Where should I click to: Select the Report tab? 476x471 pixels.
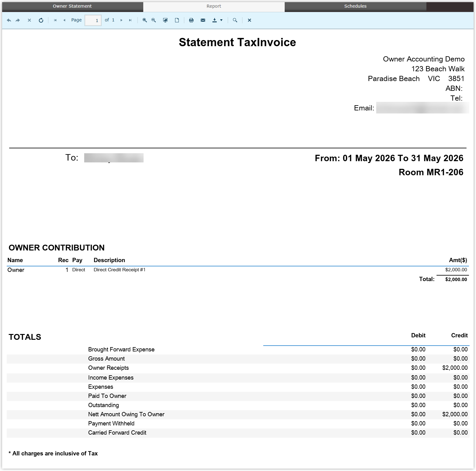(214, 6)
